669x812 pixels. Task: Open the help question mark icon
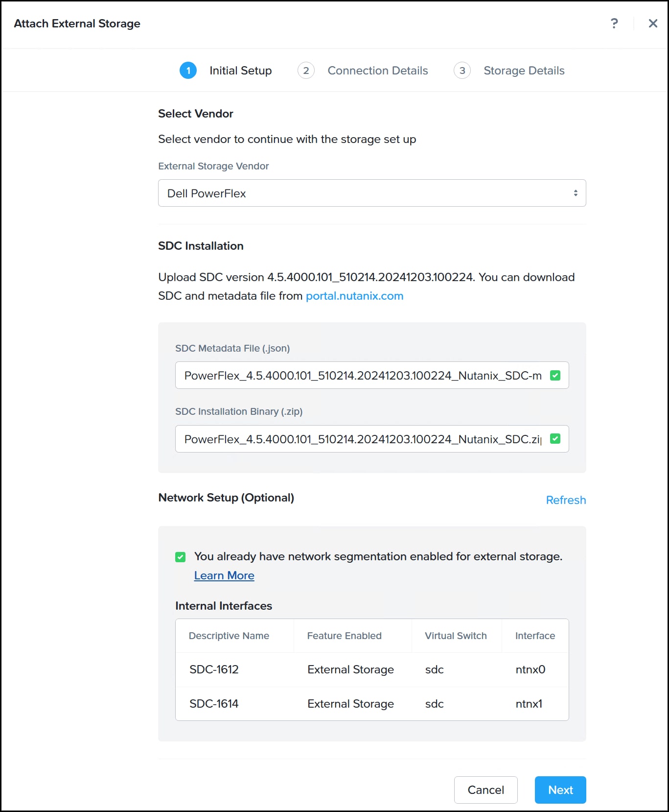click(x=614, y=23)
